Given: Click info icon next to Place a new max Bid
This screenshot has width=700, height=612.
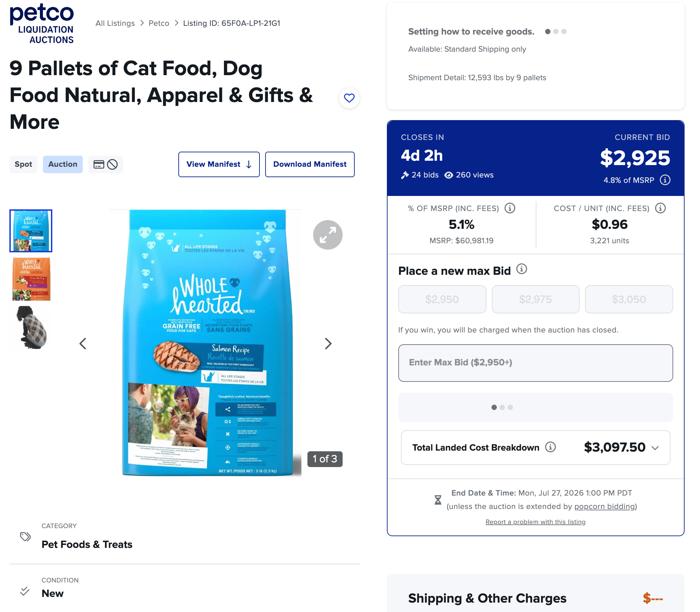Looking at the screenshot, I should coord(522,269).
